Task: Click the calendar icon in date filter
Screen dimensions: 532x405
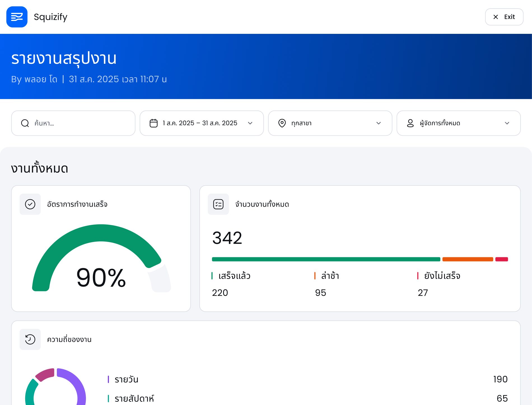Action: tap(153, 123)
